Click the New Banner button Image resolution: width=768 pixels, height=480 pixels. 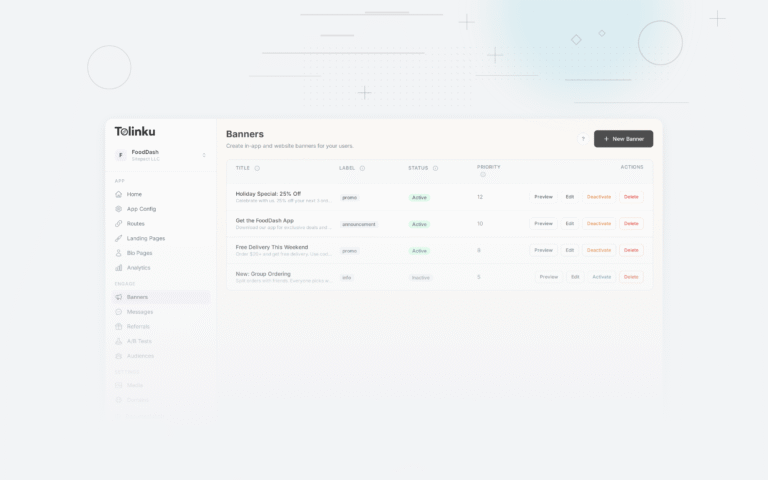(624, 139)
